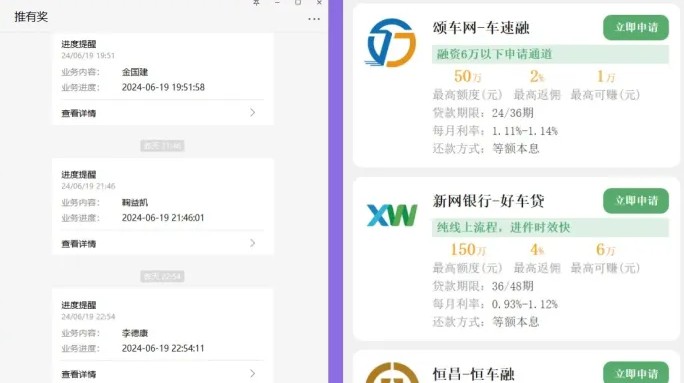Expand details chevron for 金国建 notification
The image size is (684, 383).
pos(253,113)
